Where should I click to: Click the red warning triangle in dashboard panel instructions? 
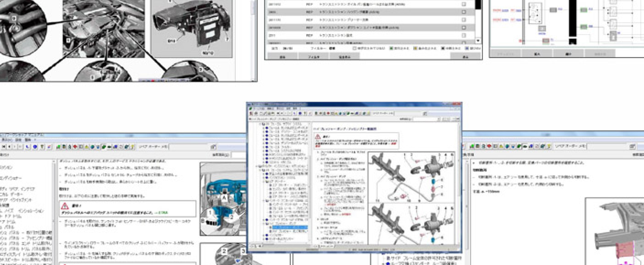[x=65, y=206]
